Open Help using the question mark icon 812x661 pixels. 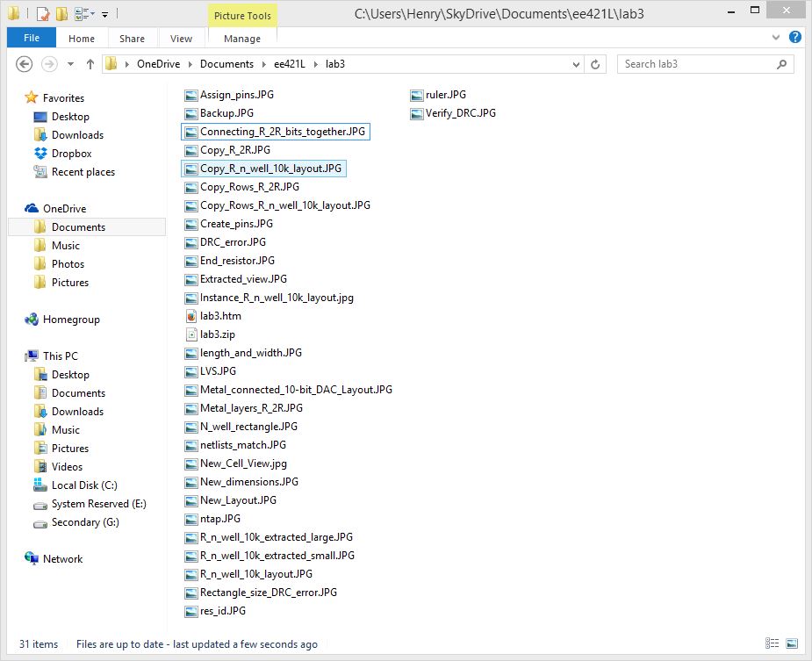(x=794, y=38)
